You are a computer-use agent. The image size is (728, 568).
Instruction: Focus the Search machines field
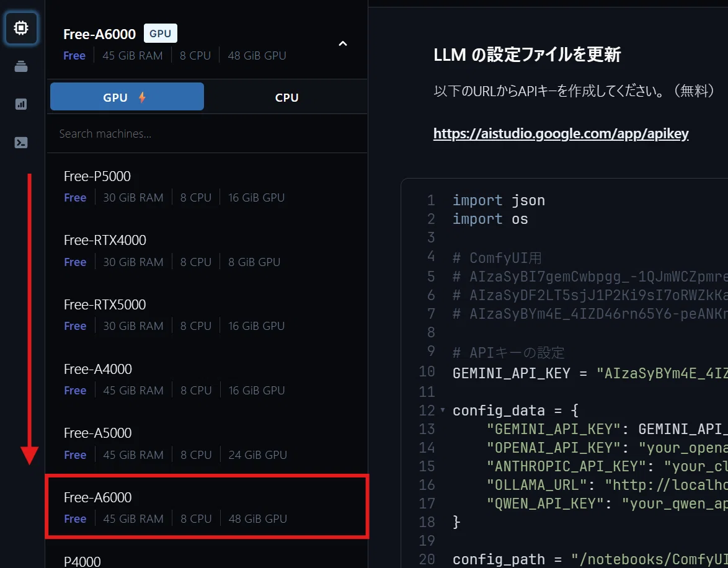pyautogui.click(x=207, y=134)
